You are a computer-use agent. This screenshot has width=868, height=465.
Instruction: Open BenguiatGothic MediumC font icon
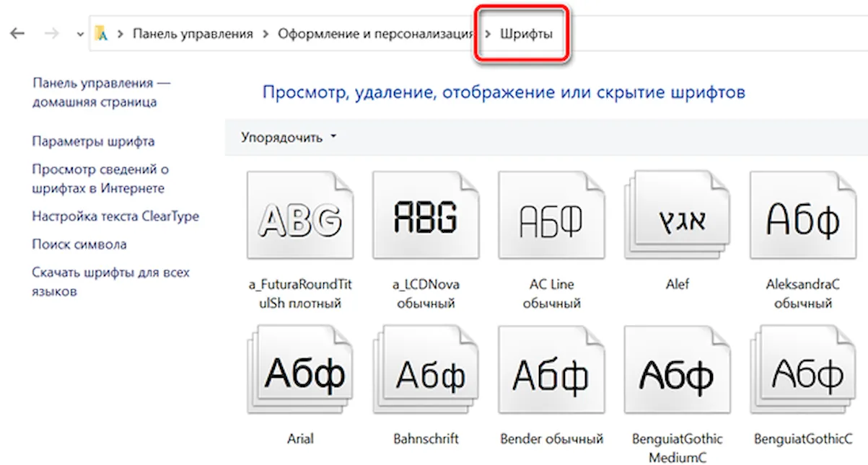pyautogui.click(x=677, y=371)
